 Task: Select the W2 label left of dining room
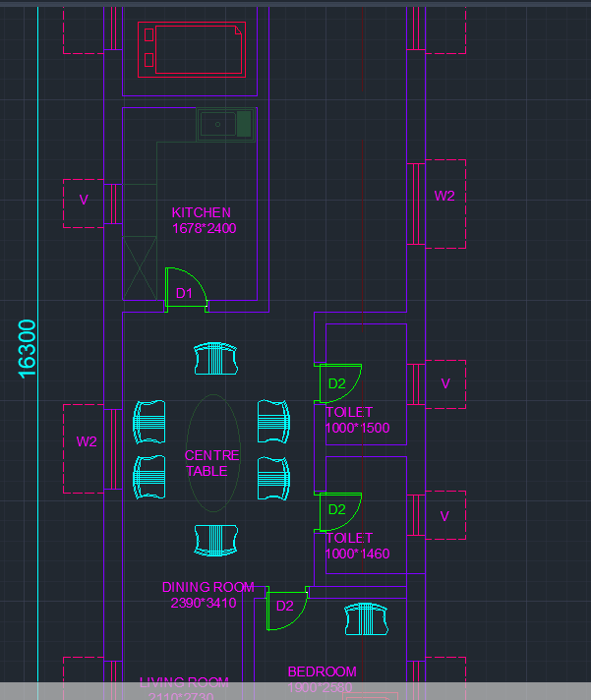pos(87,442)
